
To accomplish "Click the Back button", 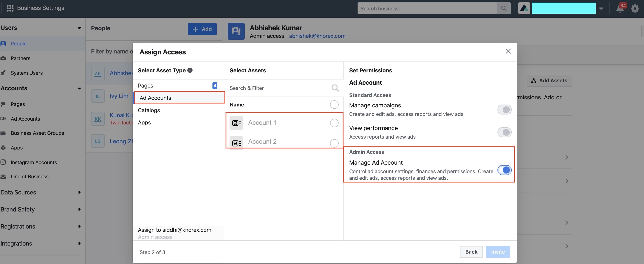I will tap(471, 252).
